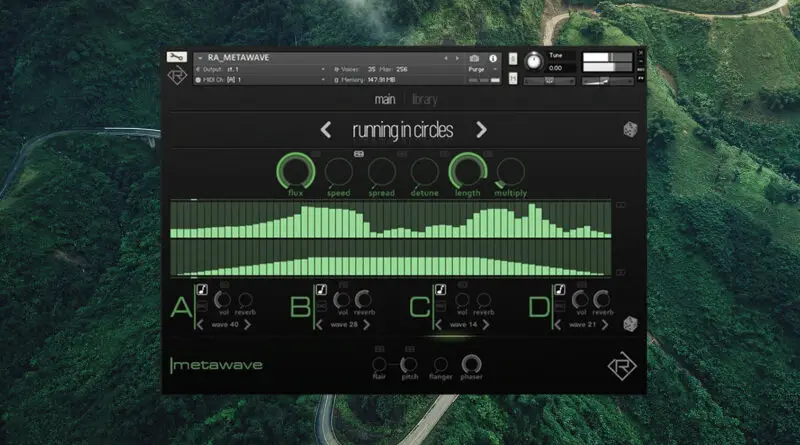Select next wave for layer C

[486, 325]
